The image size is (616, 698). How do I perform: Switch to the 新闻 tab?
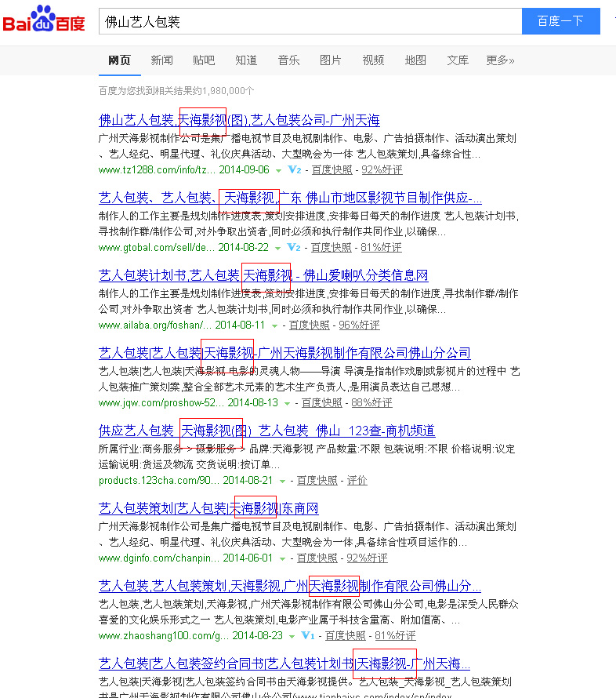(162, 60)
